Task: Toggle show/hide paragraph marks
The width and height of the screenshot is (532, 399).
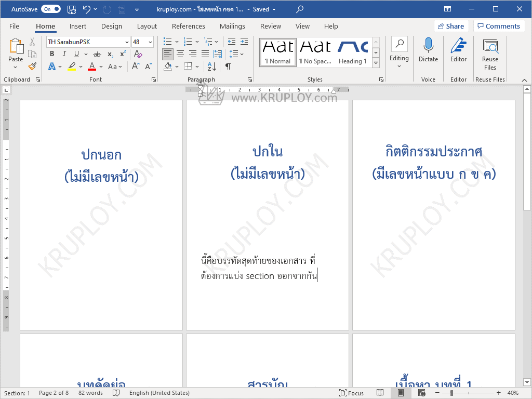Action: [x=228, y=66]
